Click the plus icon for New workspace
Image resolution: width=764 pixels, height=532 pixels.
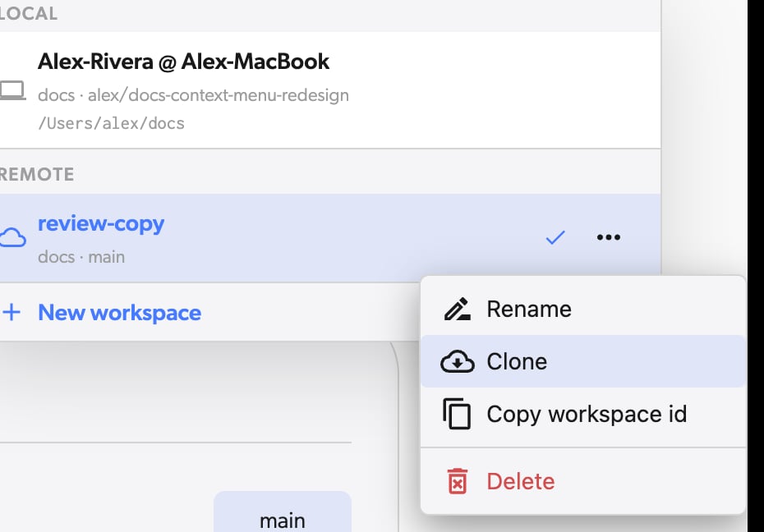coord(12,313)
